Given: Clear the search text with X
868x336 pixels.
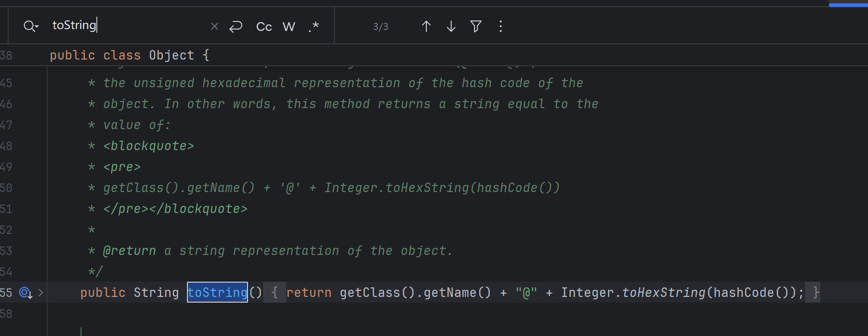Looking at the screenshot, I should point(215,26).
